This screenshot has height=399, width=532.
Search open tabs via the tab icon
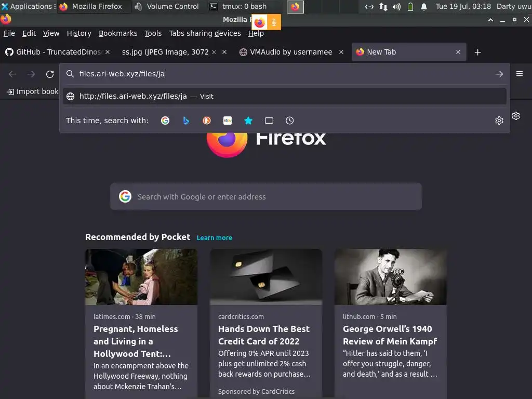coord(269,121)
